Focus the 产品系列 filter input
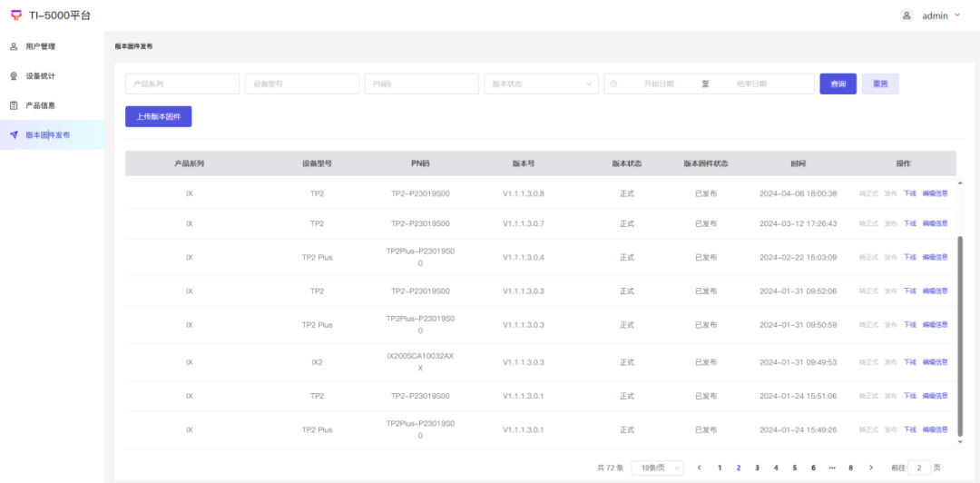The height and width of the screenshot is (483, 980). (x=181, y=84)
